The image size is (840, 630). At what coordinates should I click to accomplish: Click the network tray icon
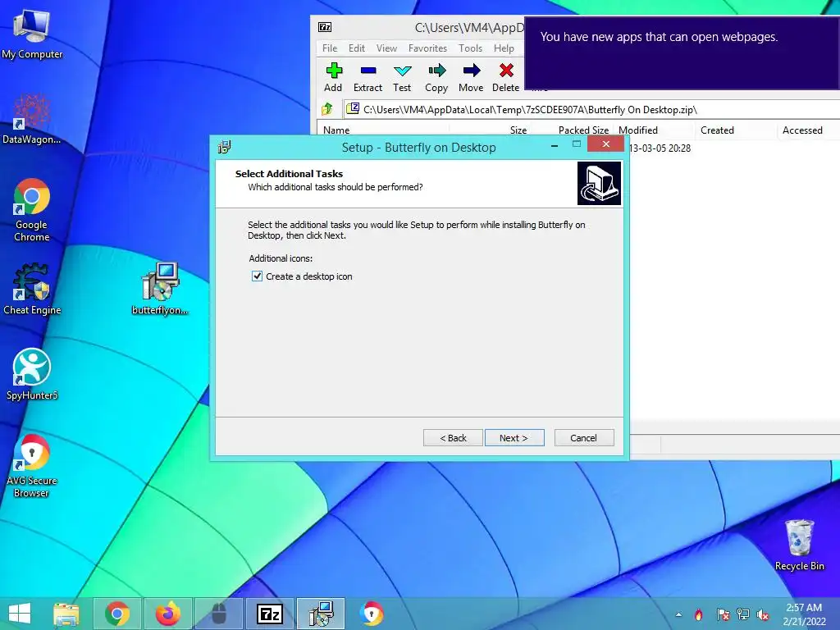pyautogui.click(x=743, y=614)
